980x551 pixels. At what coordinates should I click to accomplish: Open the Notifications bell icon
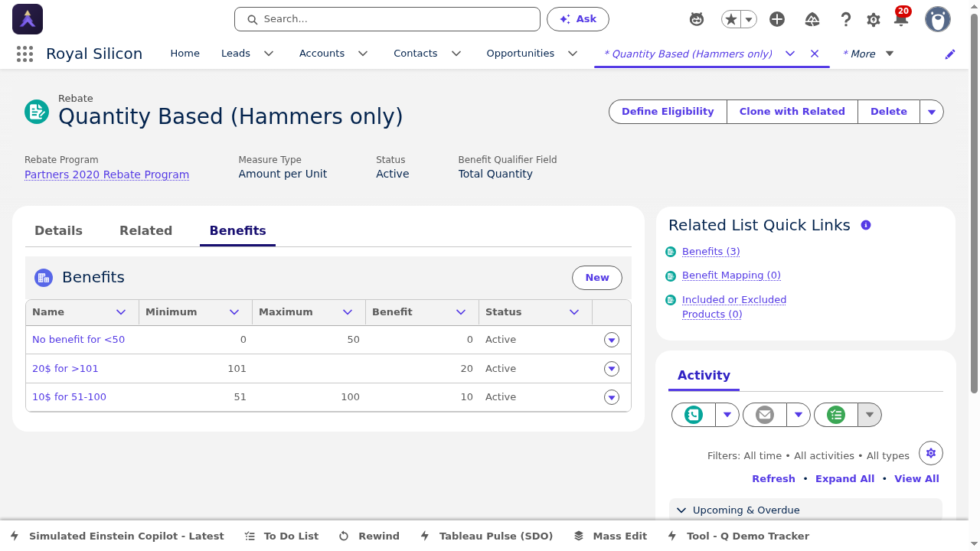[901, 19]
